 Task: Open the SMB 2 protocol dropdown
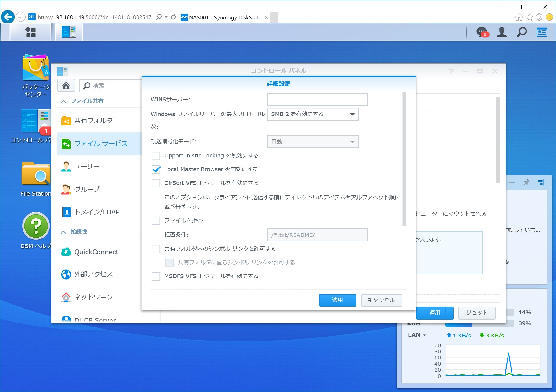[x=352, y=114]
